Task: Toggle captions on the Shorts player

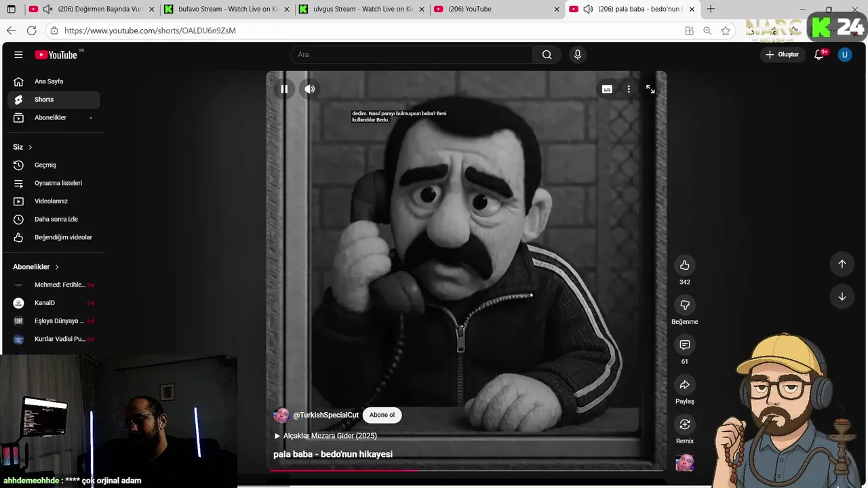Action: click(x=607, y=89)
